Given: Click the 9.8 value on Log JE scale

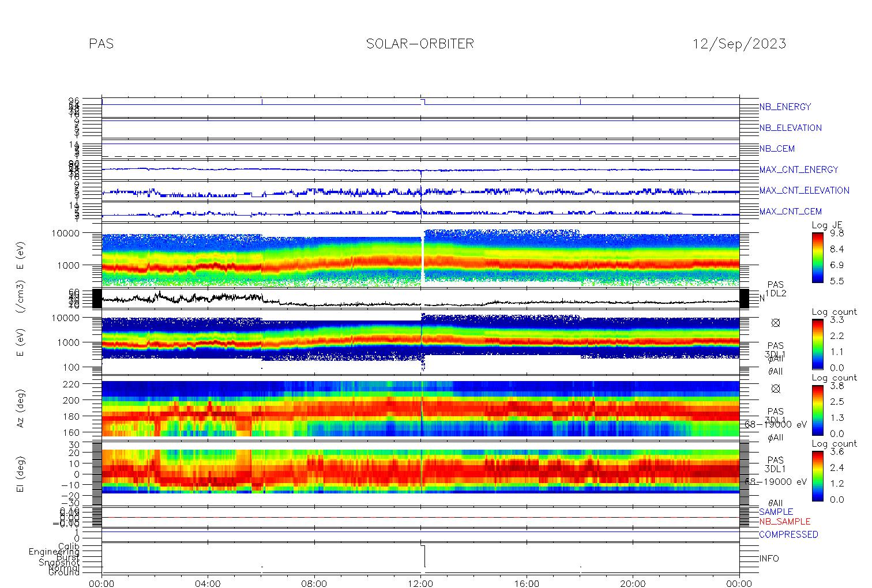Looking at the screenshot, I should (836, 233).
